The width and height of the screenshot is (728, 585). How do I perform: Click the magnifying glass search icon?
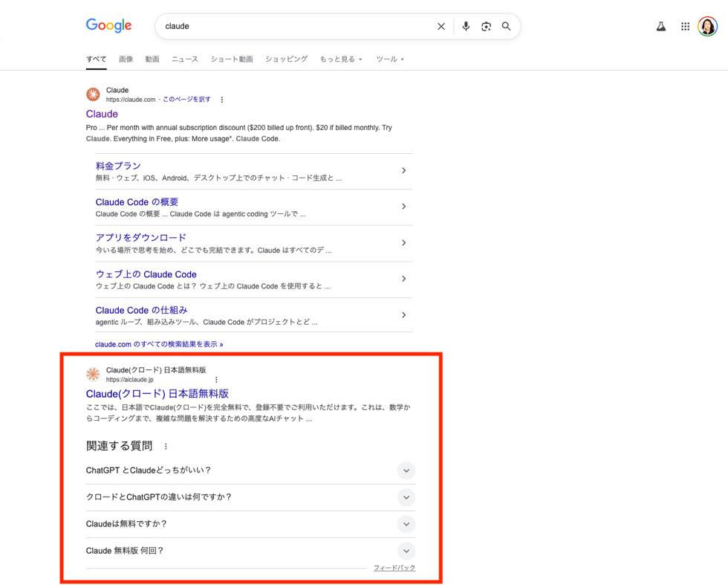(x=506, y=27)
